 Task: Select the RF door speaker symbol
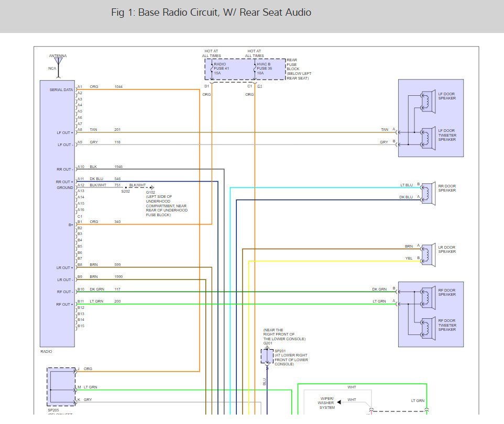[428, 298]
